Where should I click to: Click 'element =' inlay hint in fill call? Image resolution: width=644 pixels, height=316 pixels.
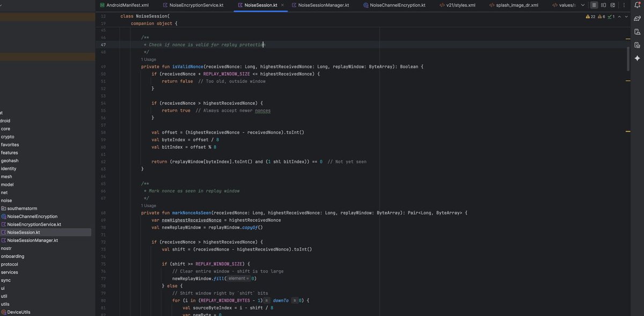238,278
